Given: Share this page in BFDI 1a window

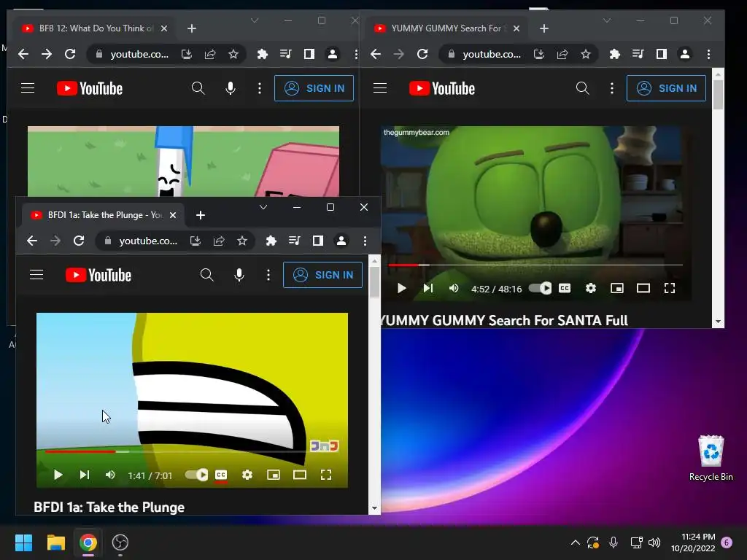Looking at the screenshot, I should [x=219, y=241].
